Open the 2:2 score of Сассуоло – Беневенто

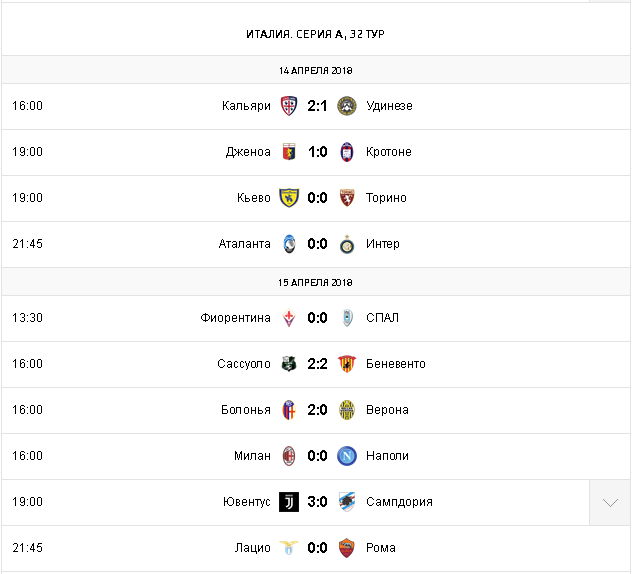pyautogui.click(x=317, y=364)
